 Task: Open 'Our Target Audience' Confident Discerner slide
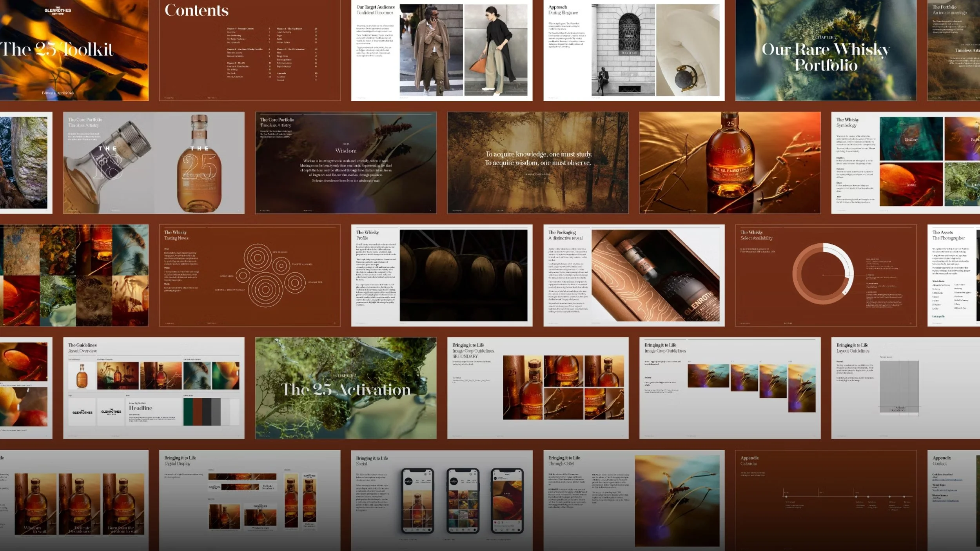[441, 50]
